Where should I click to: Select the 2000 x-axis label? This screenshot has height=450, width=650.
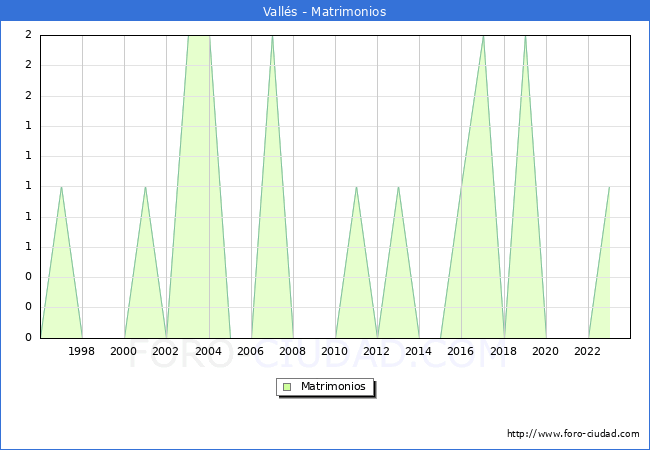(124, 351)
